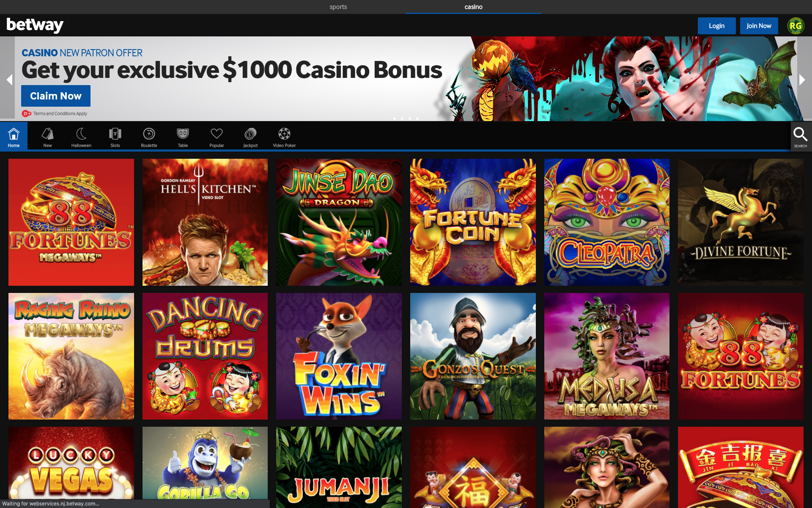This screenshot has height=508, width=812.
Task: Click the RG responsible gaming badge
Action: [x=796, y=26]
